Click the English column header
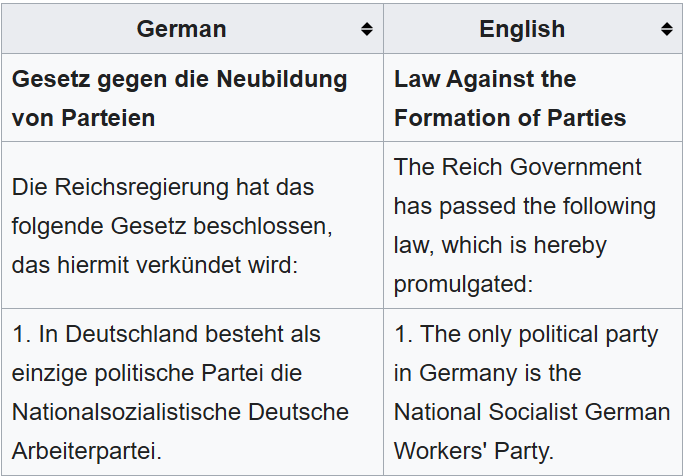The height and width of the screenshot is (476, 684). 533,29
